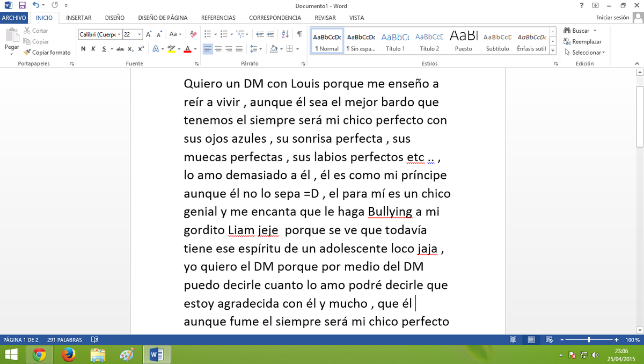
Task: Click the Save icon in quick access toolbar
Action: pos(22,5)
